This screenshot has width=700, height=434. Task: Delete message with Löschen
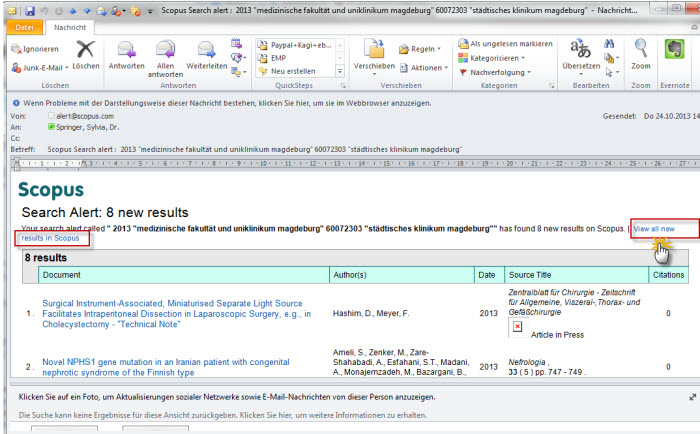point(86,55)
